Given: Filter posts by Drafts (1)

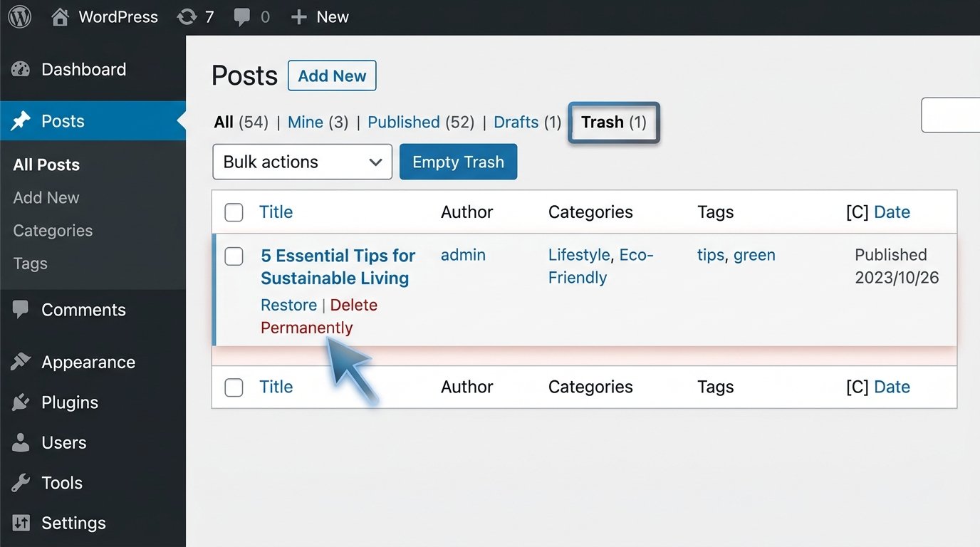Looking at the screenshot, I should [527, 123].
